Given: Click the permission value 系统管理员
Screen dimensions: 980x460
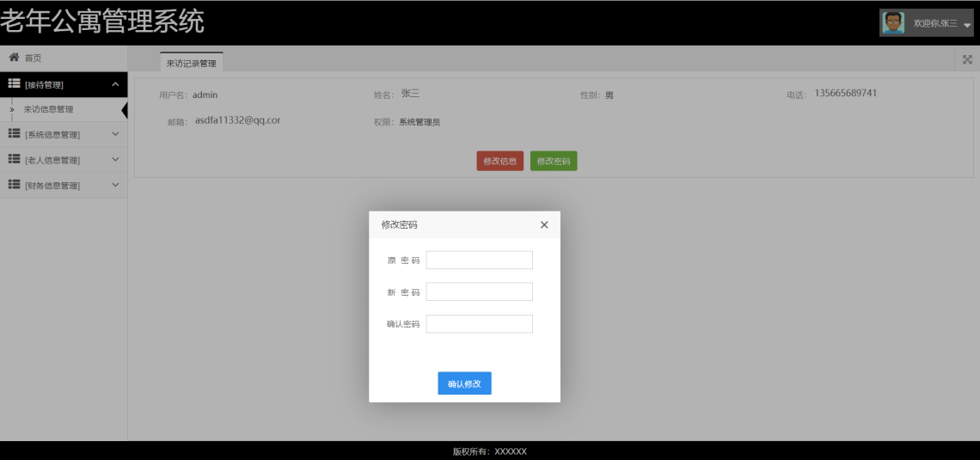Looking at the screenshot, I should click(420, 122).
